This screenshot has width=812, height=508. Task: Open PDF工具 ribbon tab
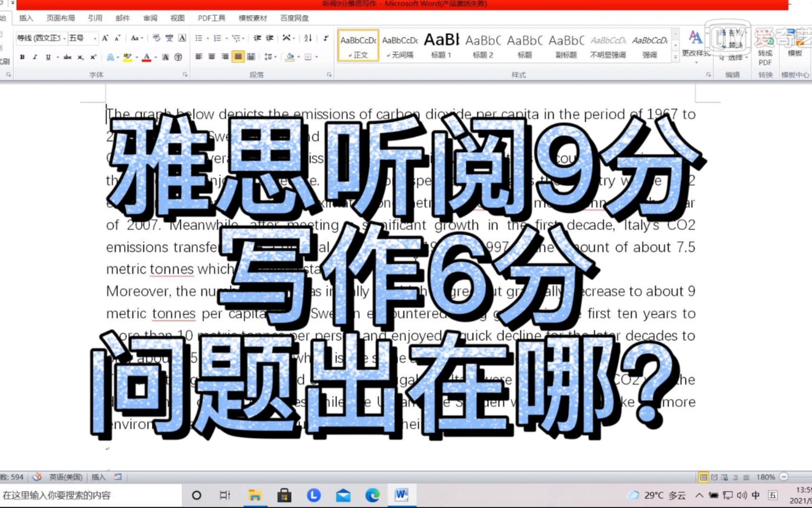(212, 18)
